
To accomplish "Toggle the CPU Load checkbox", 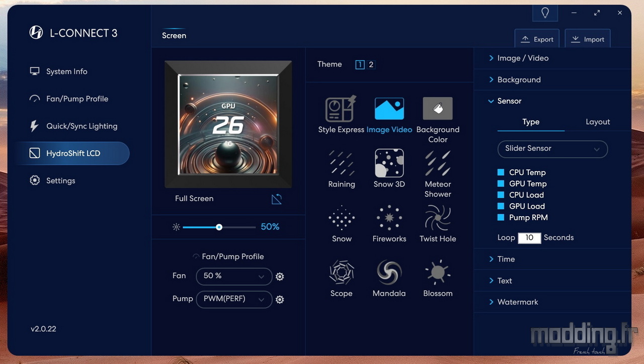I will click(501, 195).
